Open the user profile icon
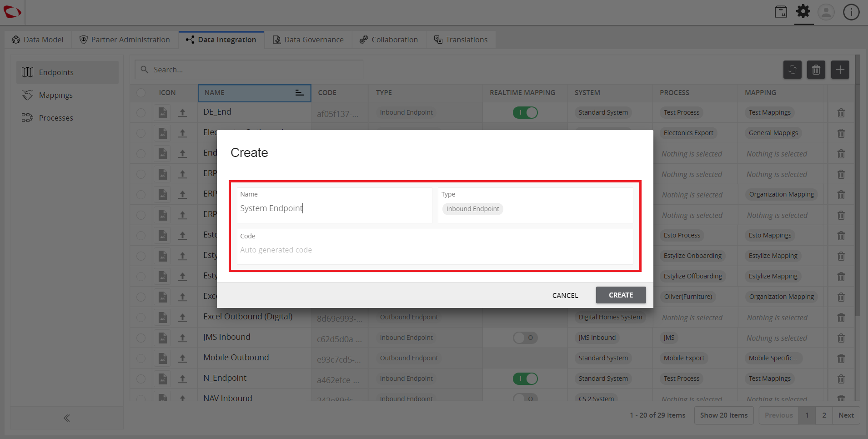 [x=826, y=12]
